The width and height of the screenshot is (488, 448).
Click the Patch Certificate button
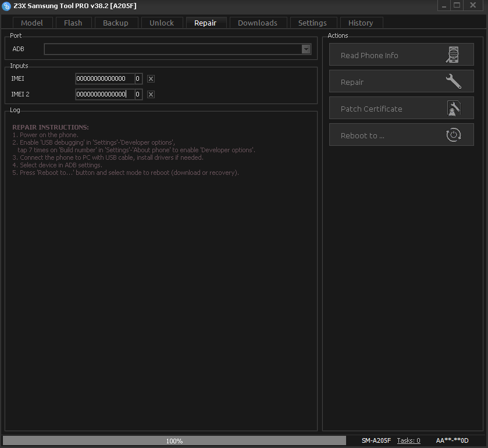pos(401,108)
